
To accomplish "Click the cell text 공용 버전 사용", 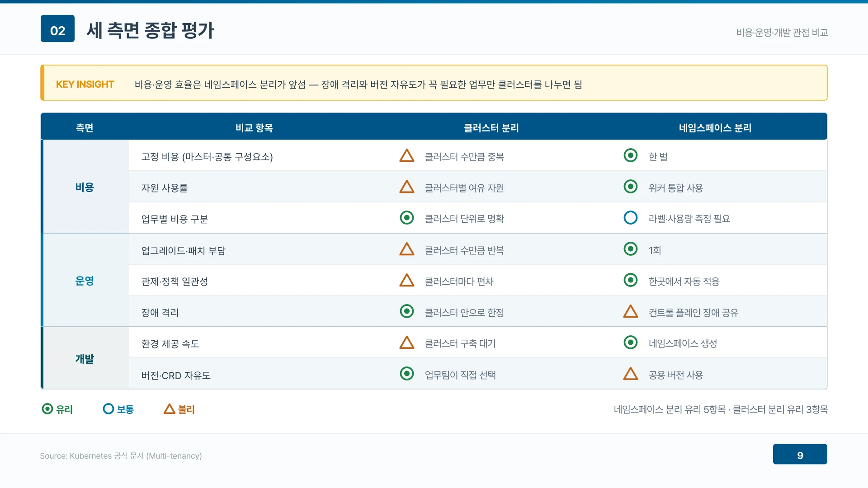I will pos(676,375).
